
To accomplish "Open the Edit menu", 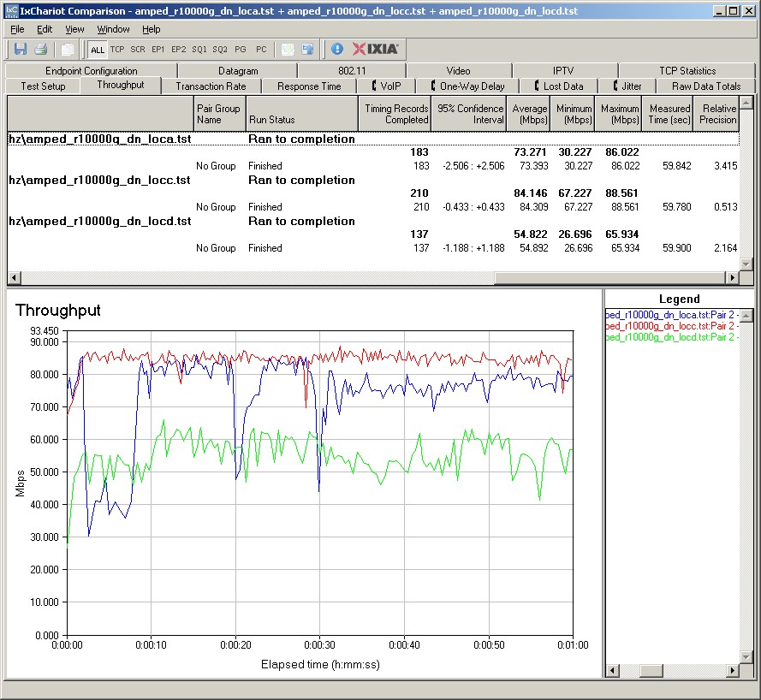I will pyautogui.click(x=45, y=29).
